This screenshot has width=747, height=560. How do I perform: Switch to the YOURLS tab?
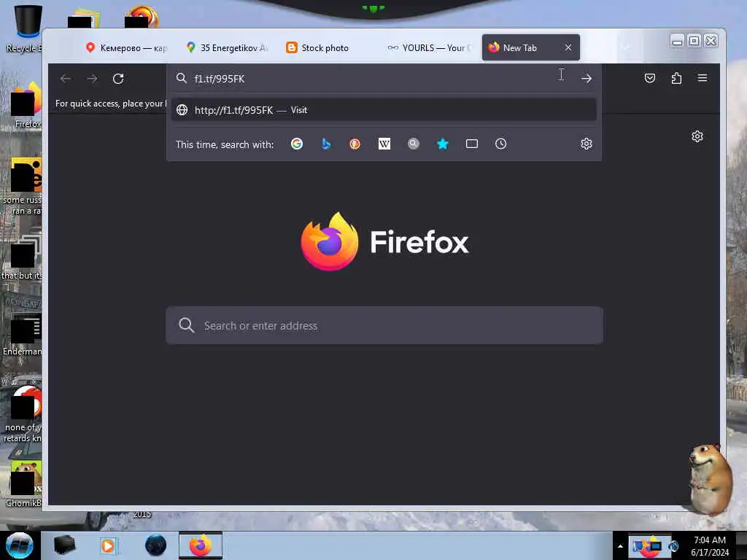429,47
